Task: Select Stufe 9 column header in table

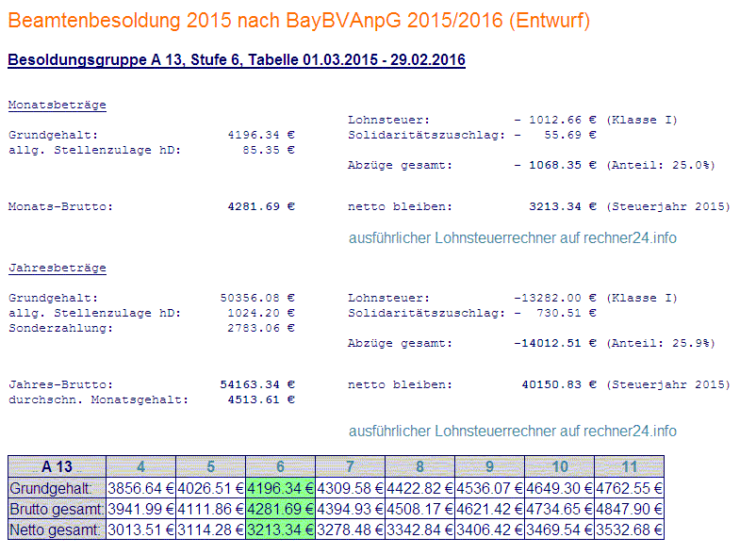Action: pyautogui.click(x=489, y=466)
